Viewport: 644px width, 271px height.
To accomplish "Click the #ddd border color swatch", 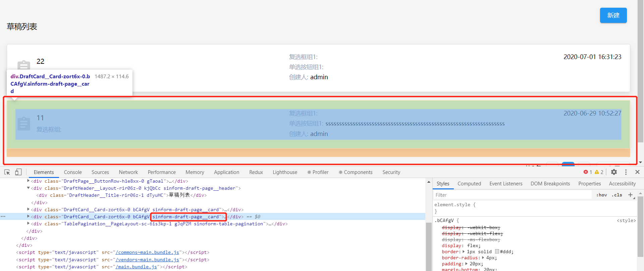I will tap(497, 252).
